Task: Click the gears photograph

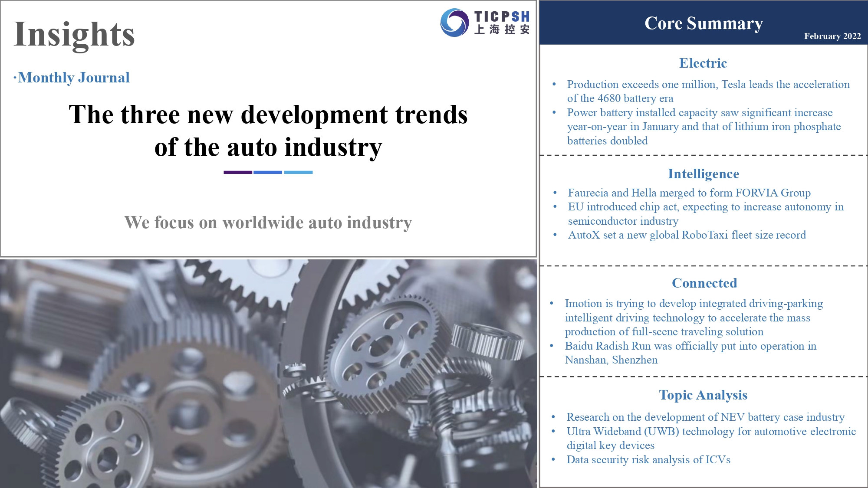Action: [x=268, y=373]
